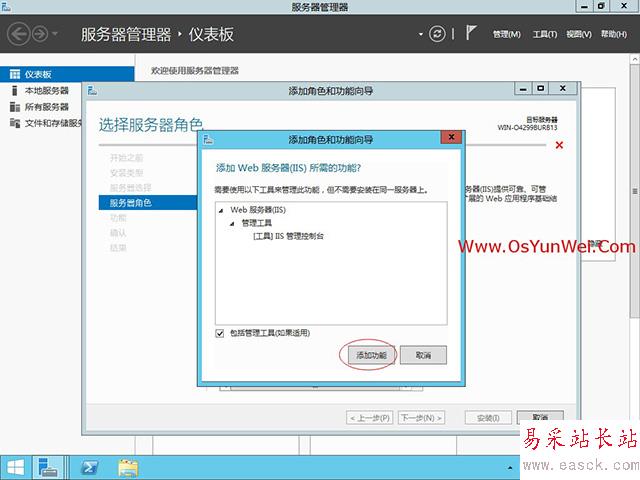The height and width of the screenshot is (480, 640).
Task: Click the forward navigation arrow in Server Manager
Action: [40, 34]
